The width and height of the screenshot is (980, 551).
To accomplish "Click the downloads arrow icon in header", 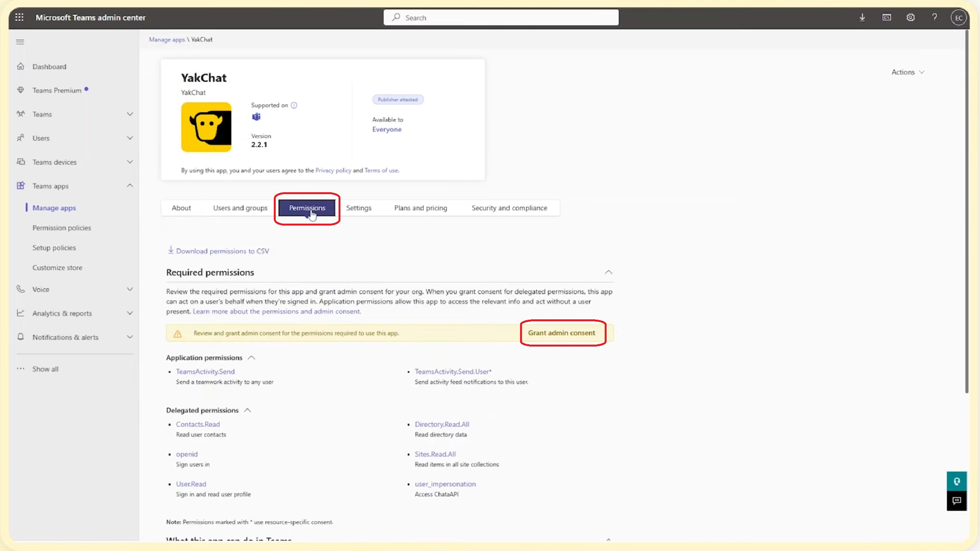I will point(862,17).
